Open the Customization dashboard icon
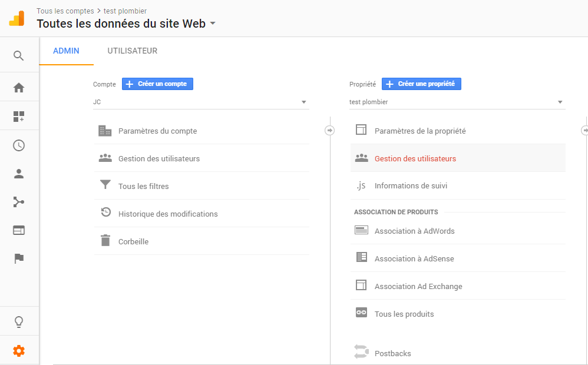 click(x=19, y=117)
